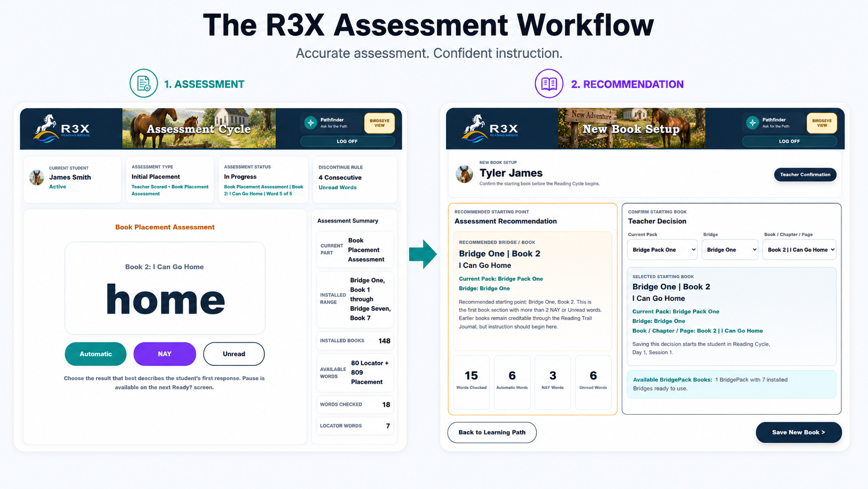
Task: Click the Teacher Scored Book Placement Assessment text
Action: pos(170,190)
